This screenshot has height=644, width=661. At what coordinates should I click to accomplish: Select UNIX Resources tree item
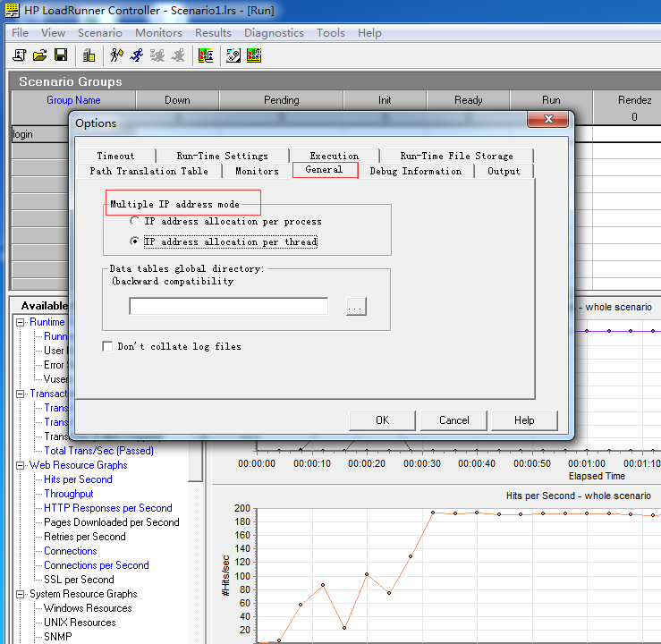[x=80, y=623]
